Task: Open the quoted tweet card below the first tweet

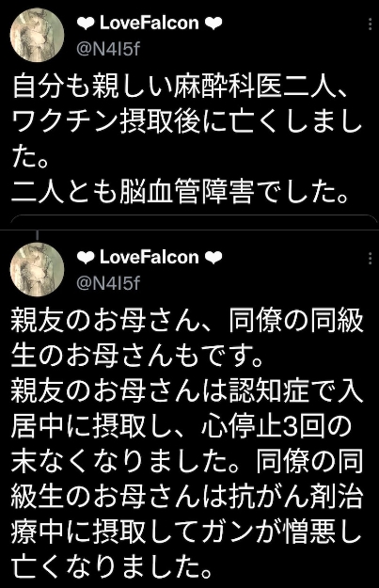Action: click(x=194, y=219)
